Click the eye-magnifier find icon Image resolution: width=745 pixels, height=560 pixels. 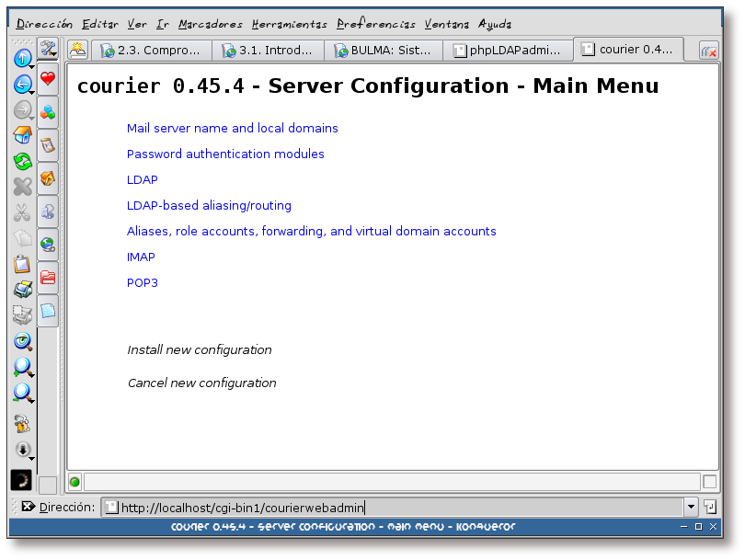tap(22, 342)
